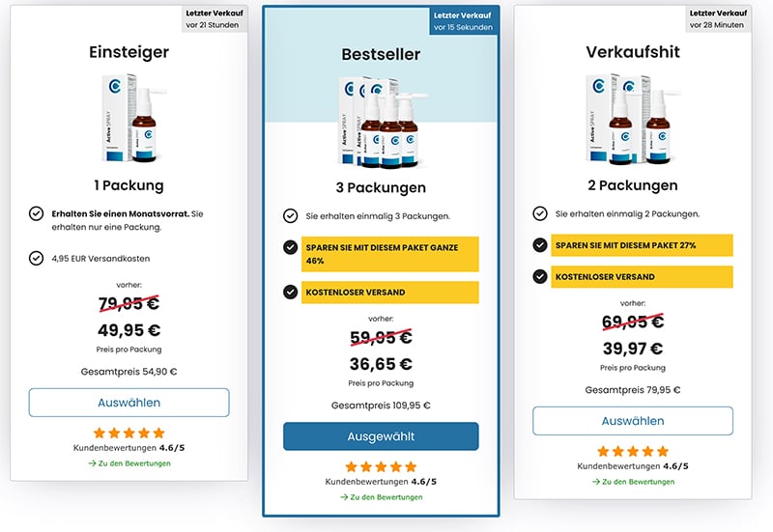The image size is (773, 532).
Task: Click Auswählen button under Einsteiger package
Action: tap(129, 403)
